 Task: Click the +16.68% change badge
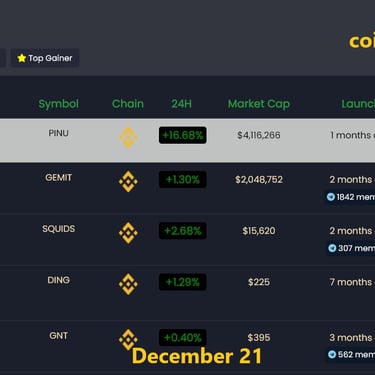tap(183, 135)
